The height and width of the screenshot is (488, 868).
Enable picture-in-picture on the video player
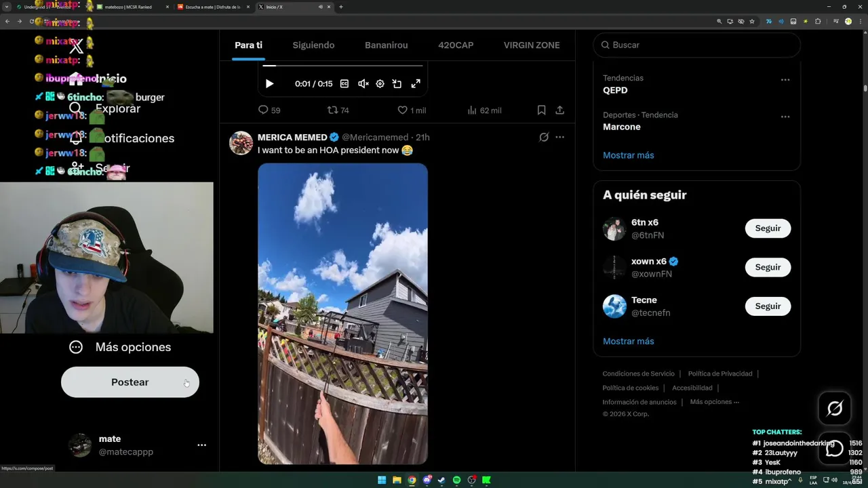click(397, 83)
